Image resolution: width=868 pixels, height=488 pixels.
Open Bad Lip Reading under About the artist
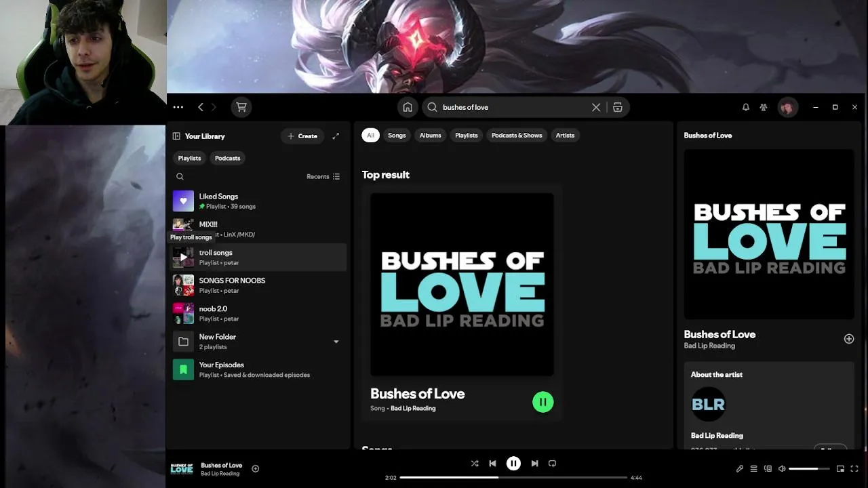coord(717,436)
